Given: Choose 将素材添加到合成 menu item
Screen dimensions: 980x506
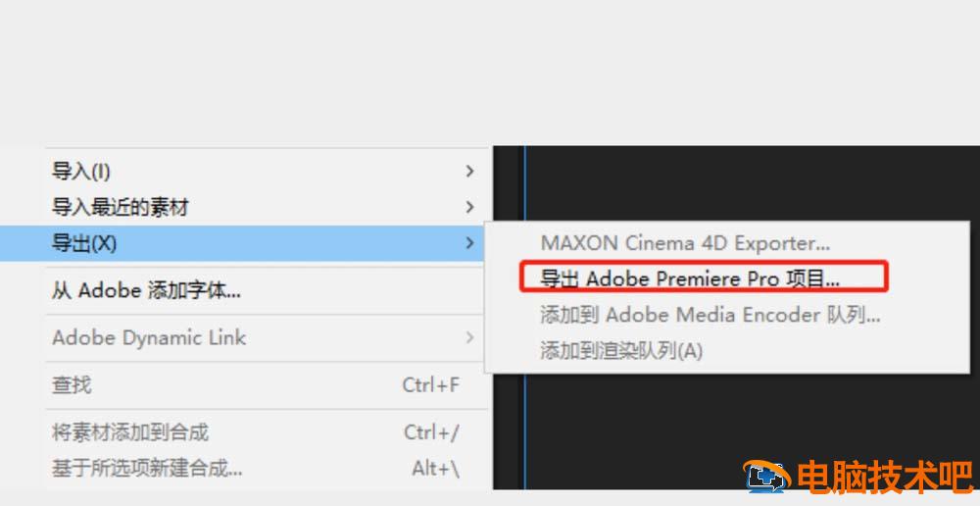Looking at the screenshot, I should tap(267, 432).
